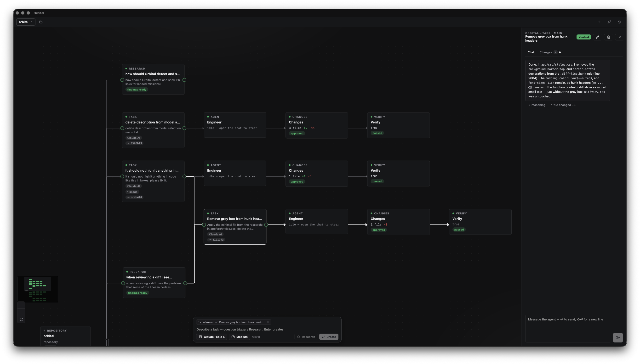Expand the reasoning section
This screenshot has width=640, height=364.
537,105
